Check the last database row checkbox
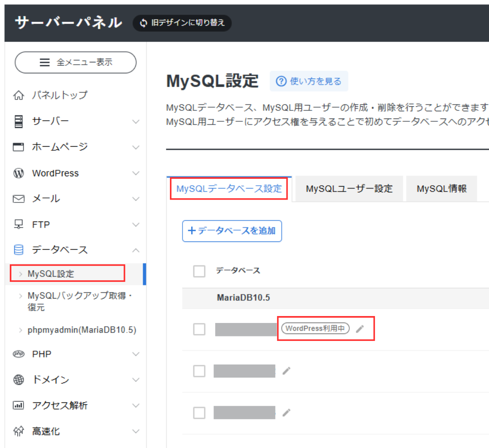This screenshot has height=448, width=489. tap(199, 413)
